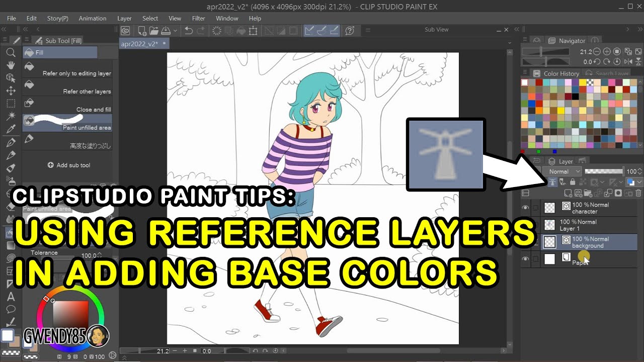Select Paint unfilled area sub tool
This screenshot has height=362, width=644.
(67, 123)
